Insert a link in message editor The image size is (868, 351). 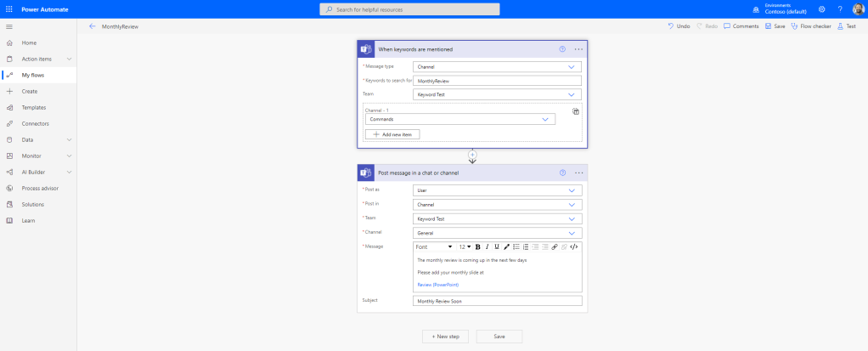click(x=554, y=246)
